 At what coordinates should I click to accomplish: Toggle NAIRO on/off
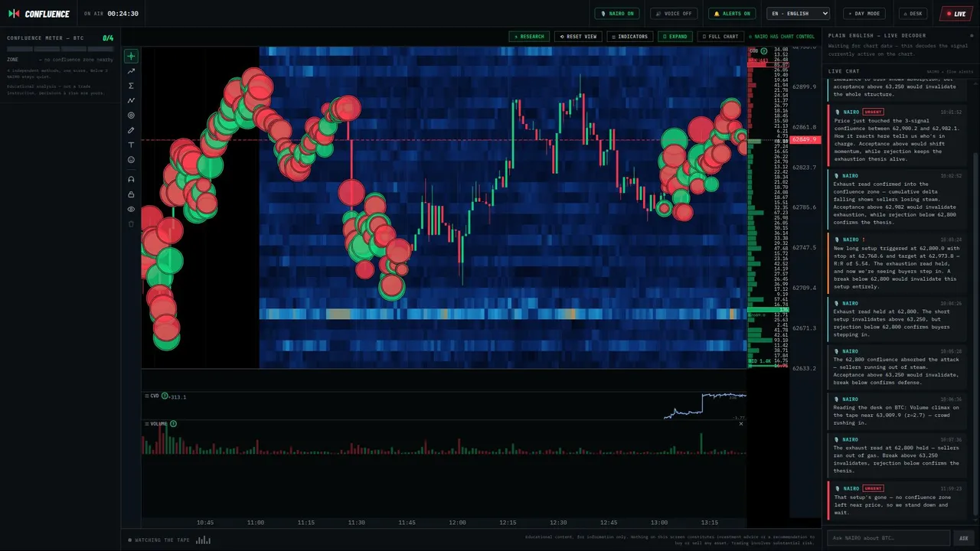617,13
